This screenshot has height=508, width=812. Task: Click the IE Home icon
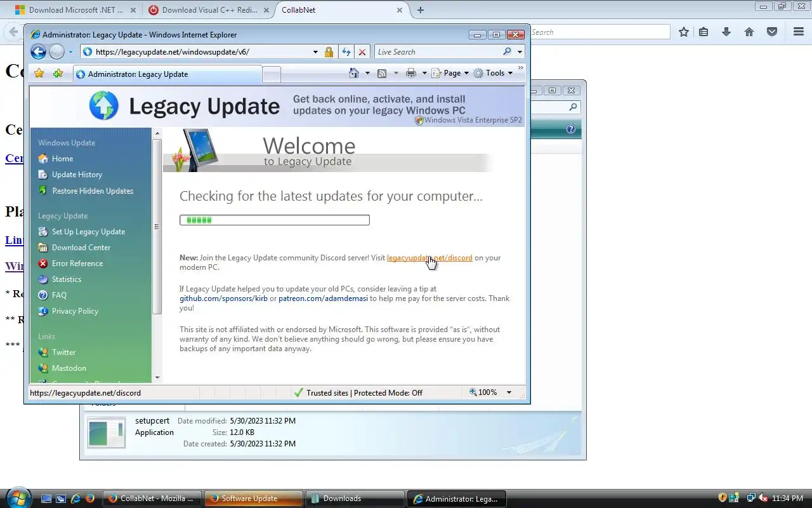click(x=355, y=73)
